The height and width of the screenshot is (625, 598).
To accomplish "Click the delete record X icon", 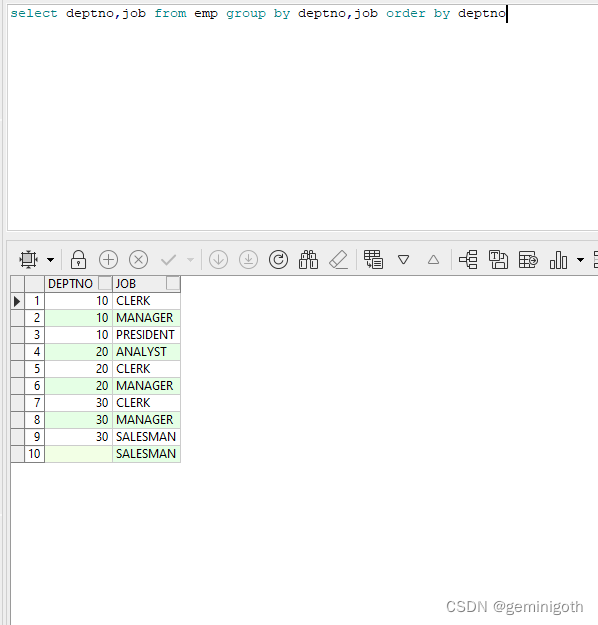I will [138, 260].
